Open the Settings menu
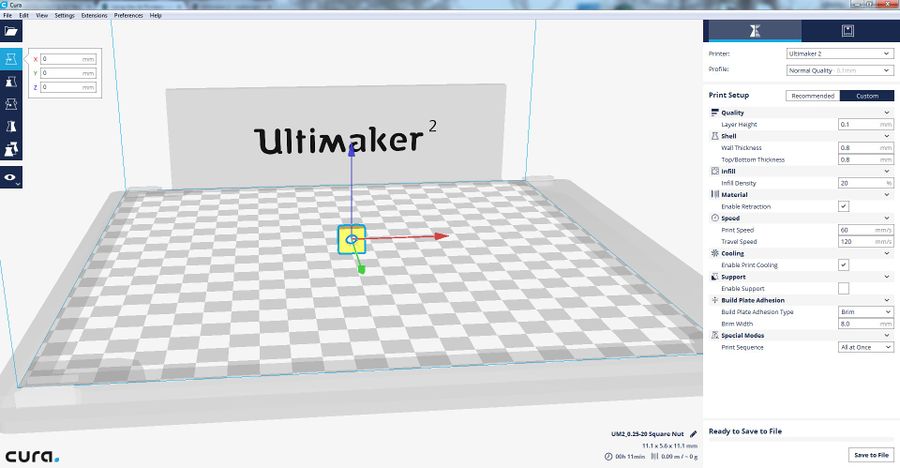The width and height of the screenshot is (900, 468). 64,16
